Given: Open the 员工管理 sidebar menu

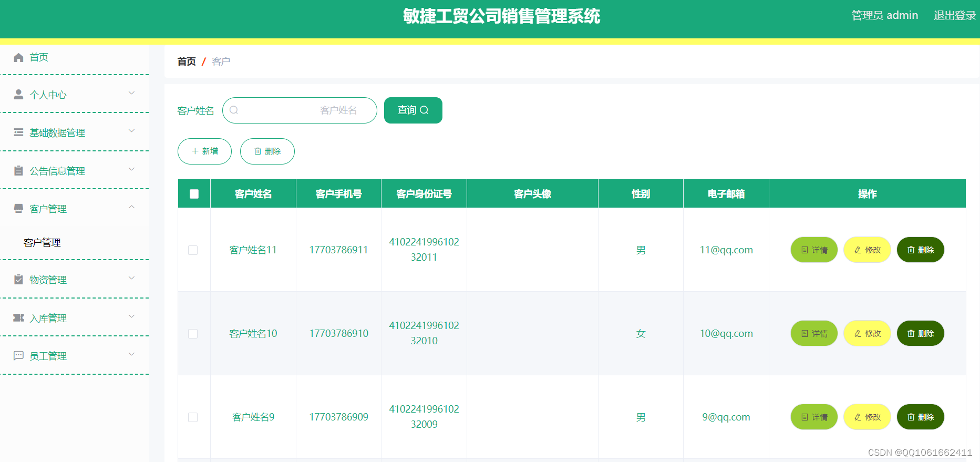Looking at the screenshot, I should [x=74, y=356].
